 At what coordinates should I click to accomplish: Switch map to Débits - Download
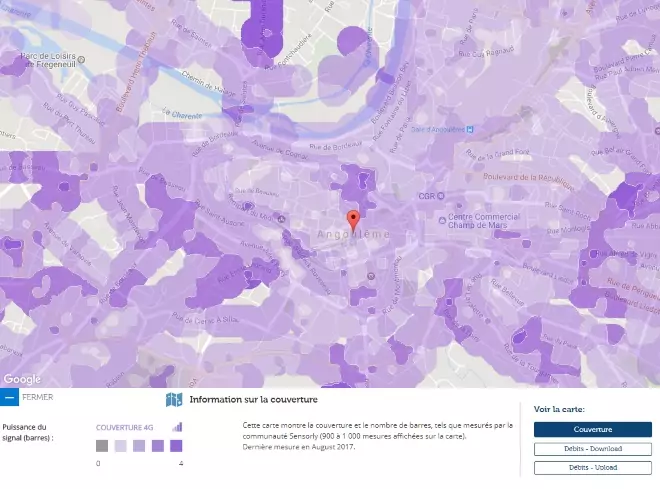click(x=592, y=449)
